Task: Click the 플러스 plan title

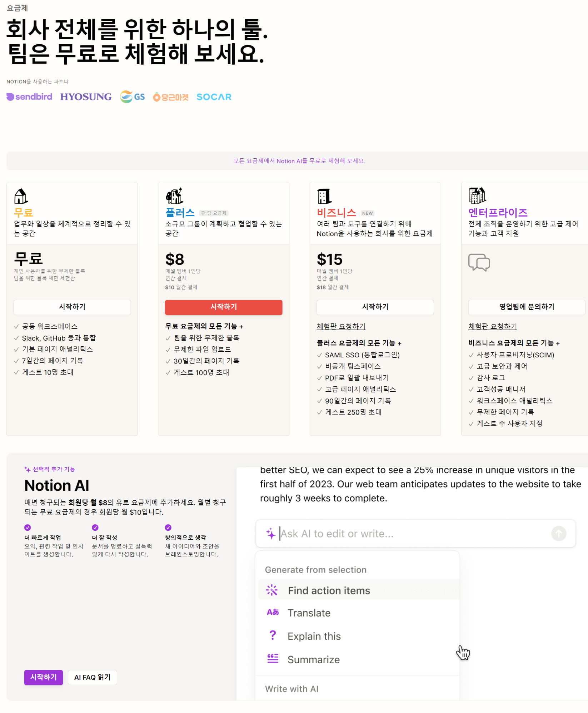Action: [x=180, y=213]
